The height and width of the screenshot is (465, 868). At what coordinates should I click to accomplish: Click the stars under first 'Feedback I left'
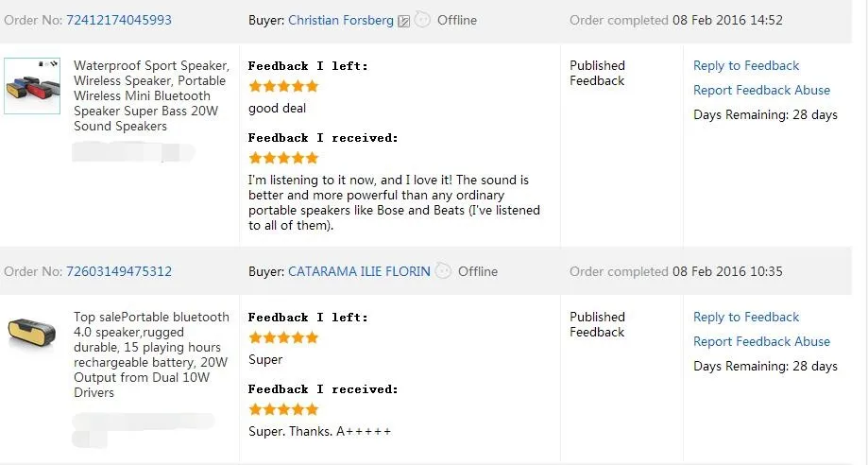point(283,86)
